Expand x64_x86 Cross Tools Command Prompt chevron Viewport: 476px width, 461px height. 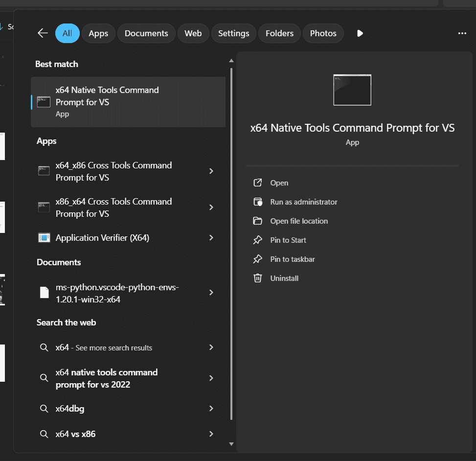(211, 171)
